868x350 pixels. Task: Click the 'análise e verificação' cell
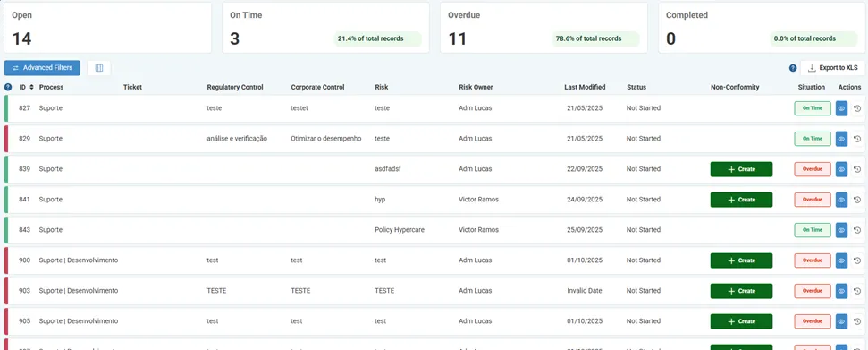pyautogui.click(x=237, y=139)
